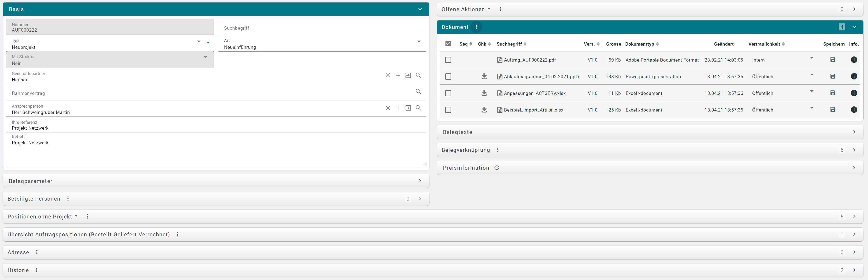Search for Rahmenvertrag with magnifier icon
Image resolution: width=868 pixels, height=280 pixels.
(418, 91)
